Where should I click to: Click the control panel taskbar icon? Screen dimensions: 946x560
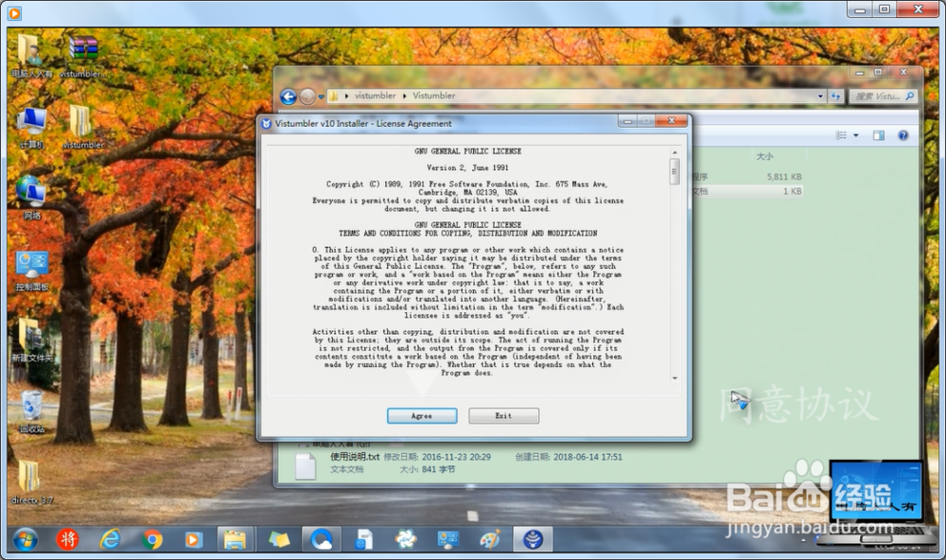tap(447, 539)
